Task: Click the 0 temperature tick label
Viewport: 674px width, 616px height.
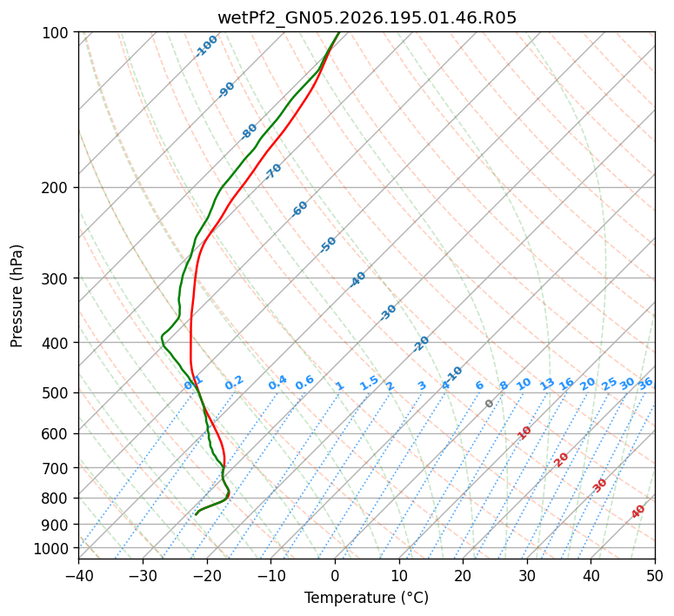Action: point(335,575)
